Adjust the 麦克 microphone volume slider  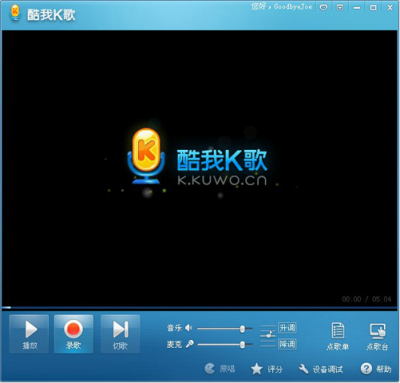pos(225,344)
